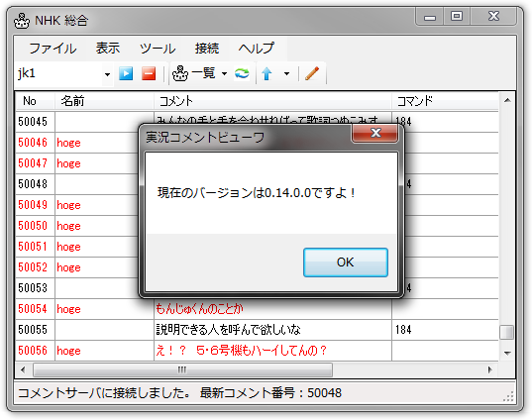
Task: Select row number 50045
Action: coord(33,122)
